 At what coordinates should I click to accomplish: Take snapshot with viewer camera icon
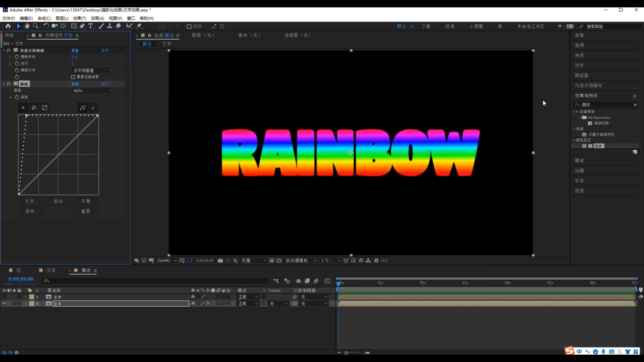(220, 260)
